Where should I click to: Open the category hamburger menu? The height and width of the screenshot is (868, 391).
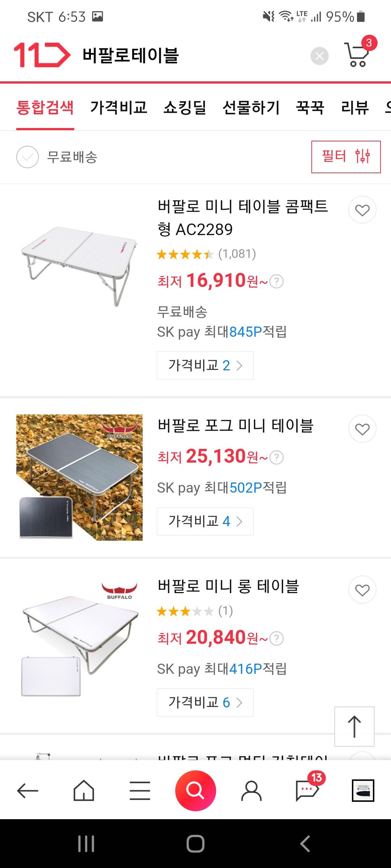pos(140,791)
